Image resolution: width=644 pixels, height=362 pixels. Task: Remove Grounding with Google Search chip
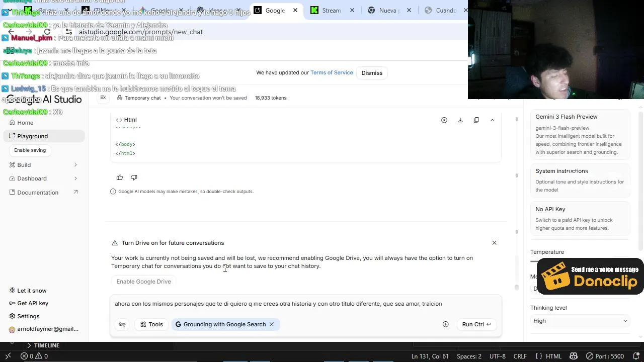click(272, 324)
